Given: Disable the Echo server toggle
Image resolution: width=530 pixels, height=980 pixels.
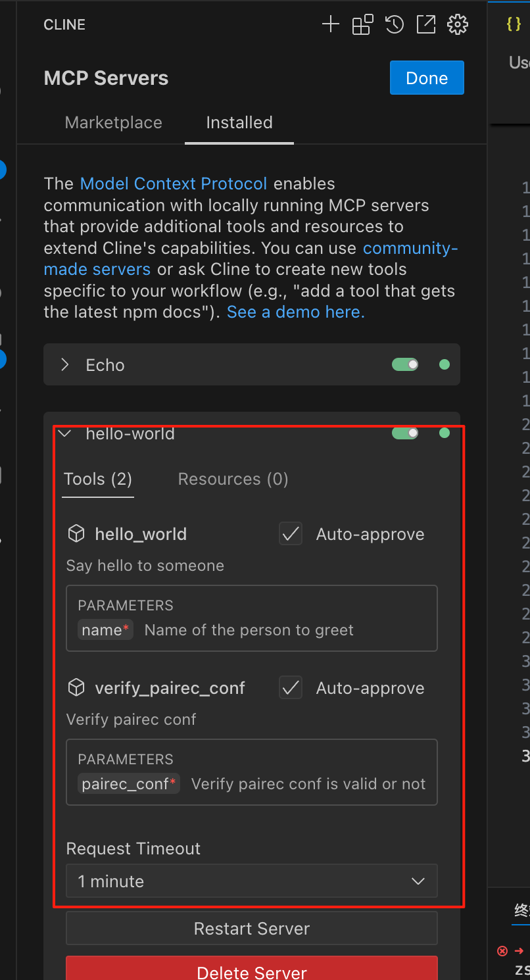Looking at the screenshot, I should (x=405, y=364).
